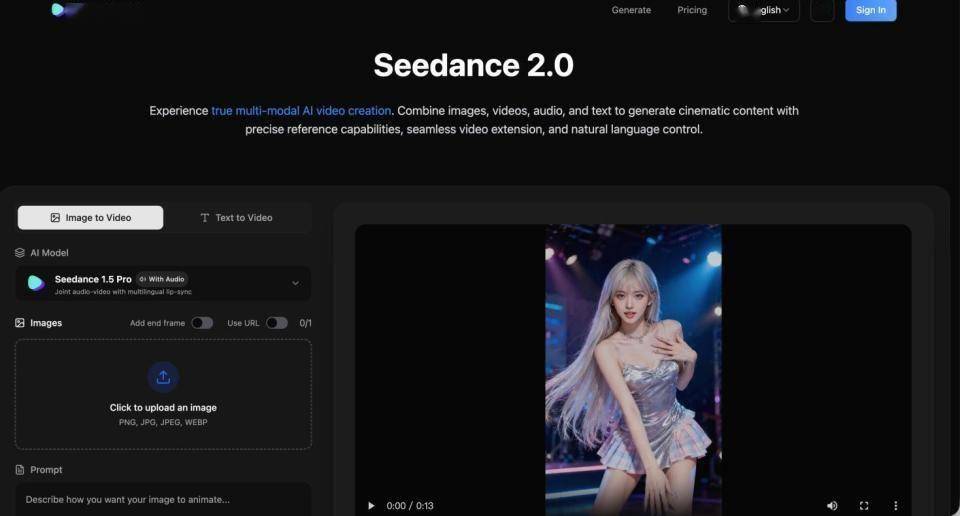The height and width of the screenshot is (516, 960).
Task: Select the Image to Video tab
Action: click(x=90, y=218)
